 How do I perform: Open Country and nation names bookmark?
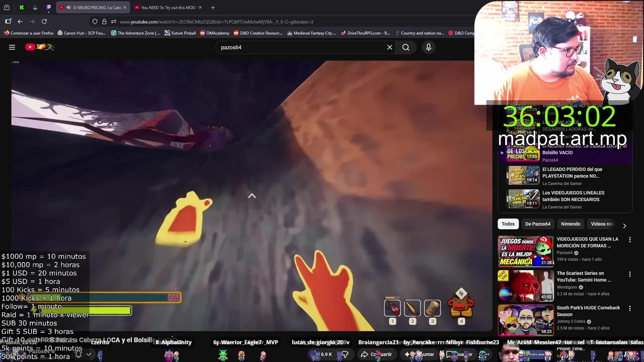[x=419, y=33]
